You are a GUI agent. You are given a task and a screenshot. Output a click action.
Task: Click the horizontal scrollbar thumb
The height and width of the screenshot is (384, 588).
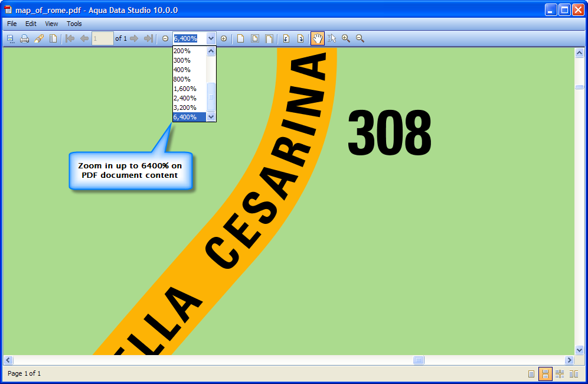click(419, 360)
